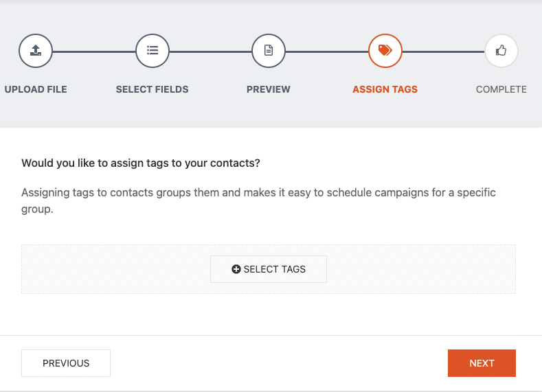Screen dimensions: 542x392
Task: Click the dashed tag selection area
Action: [x=110, y=269]
